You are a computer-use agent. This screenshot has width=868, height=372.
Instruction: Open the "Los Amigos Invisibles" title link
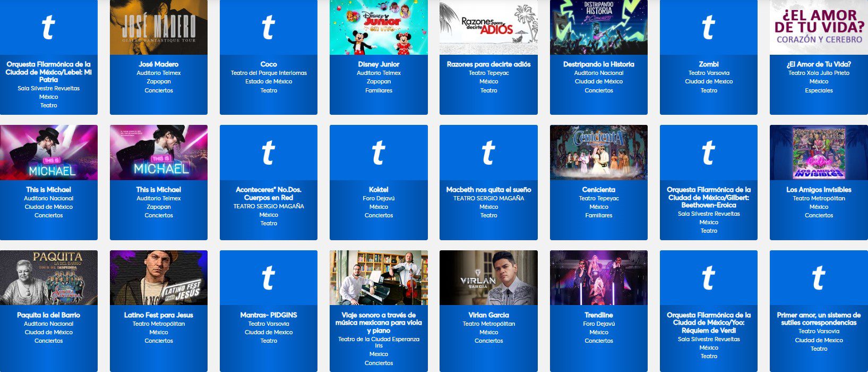[x=819, y=190]
